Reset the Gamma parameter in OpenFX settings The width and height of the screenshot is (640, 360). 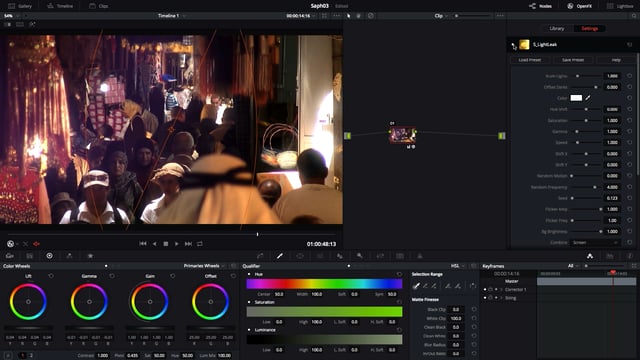pos(629,131)
